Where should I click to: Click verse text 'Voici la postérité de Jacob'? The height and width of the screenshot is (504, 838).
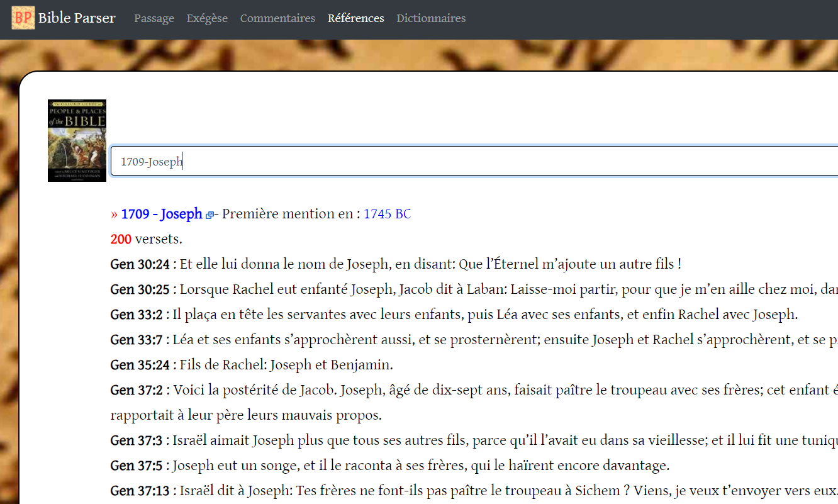coord(255,390)
